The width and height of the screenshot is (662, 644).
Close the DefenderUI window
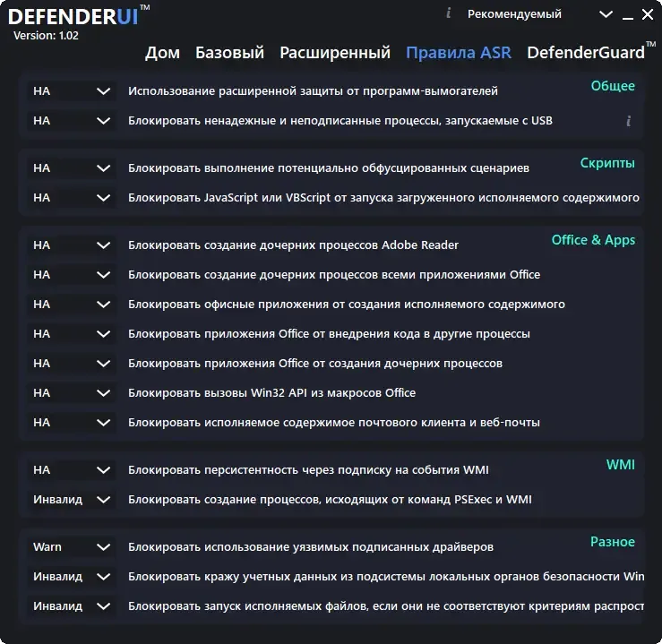[x=648, y=14]
